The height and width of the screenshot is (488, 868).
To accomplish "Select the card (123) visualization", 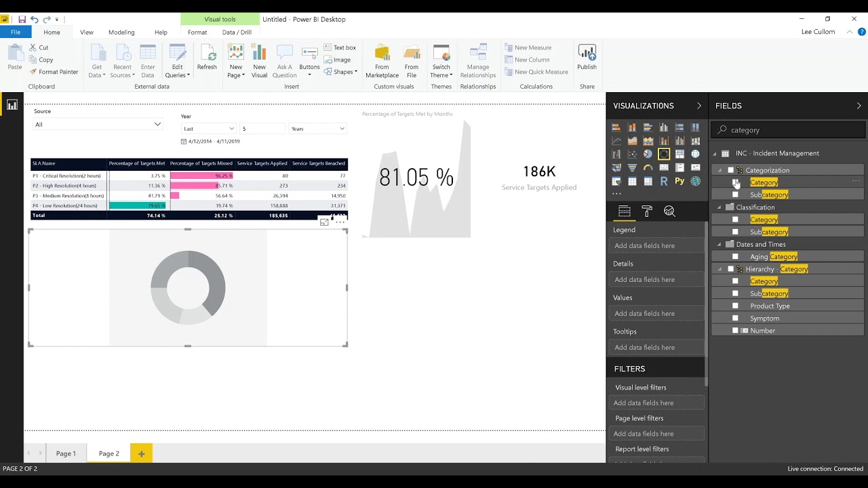I will (x=664, y=167).
